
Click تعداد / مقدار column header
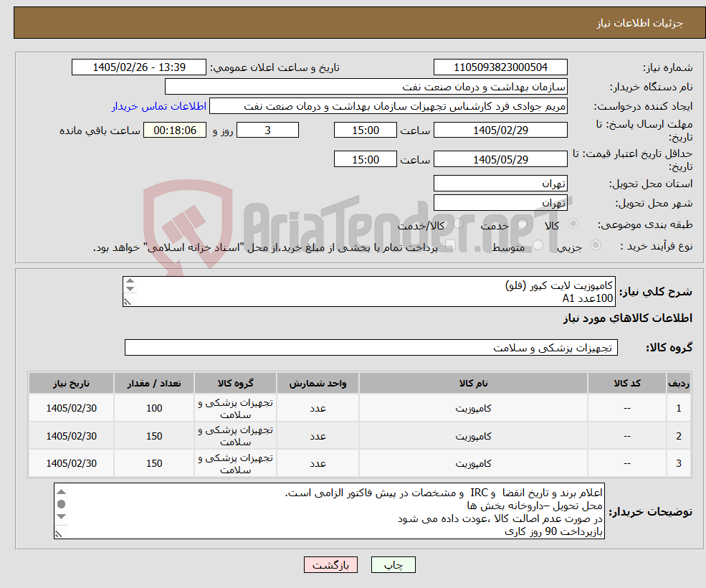pos(154,383)
